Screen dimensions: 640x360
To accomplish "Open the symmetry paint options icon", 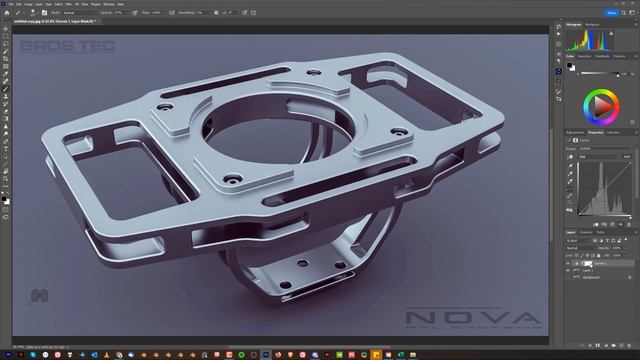I will pyautogui.click(x=253, y=13).
